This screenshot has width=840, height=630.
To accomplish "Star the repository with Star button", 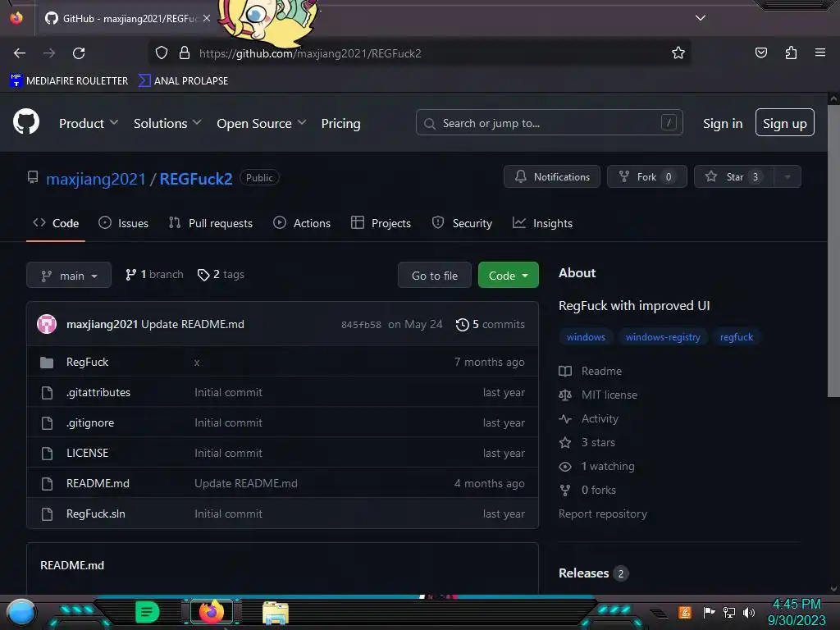I will (734, 176).
